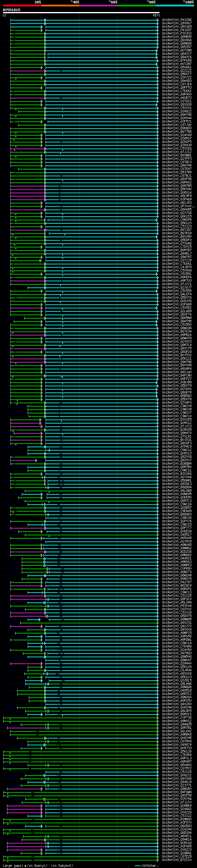Screen dimensions: 197x868
Task: Click UniRef100_C6TJE4 label
Action: click(x=176, y=84)
